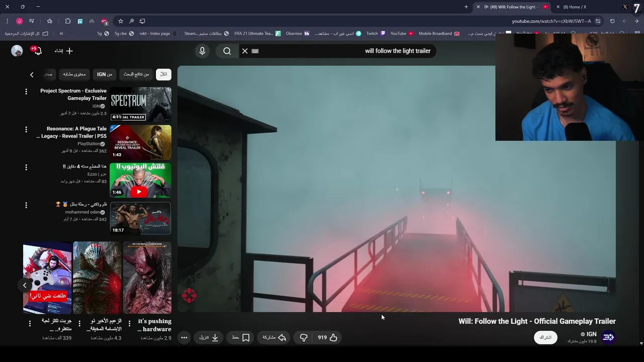Open the it's pushing hardware short thumbnail
Viewport: 644px width, 362px height.
tap(147, 278)
